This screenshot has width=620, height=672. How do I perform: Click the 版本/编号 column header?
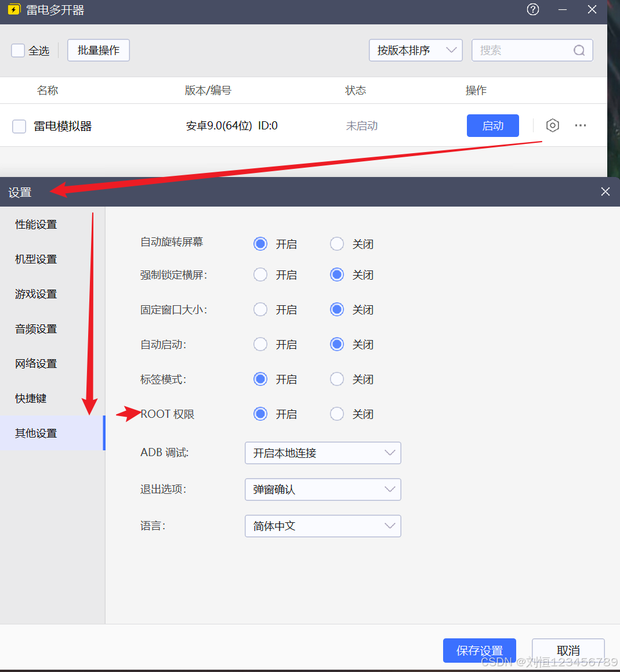(x=208, y=91)
